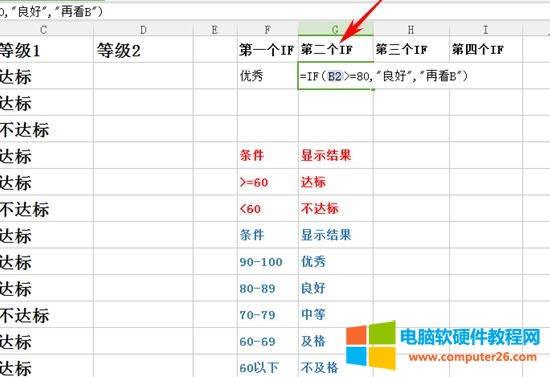Image resolution: width=550 pixels, height=377 pixels.
Task: Select column C 达标 in the 90-100 row
Action: click(x=47, y=262)
